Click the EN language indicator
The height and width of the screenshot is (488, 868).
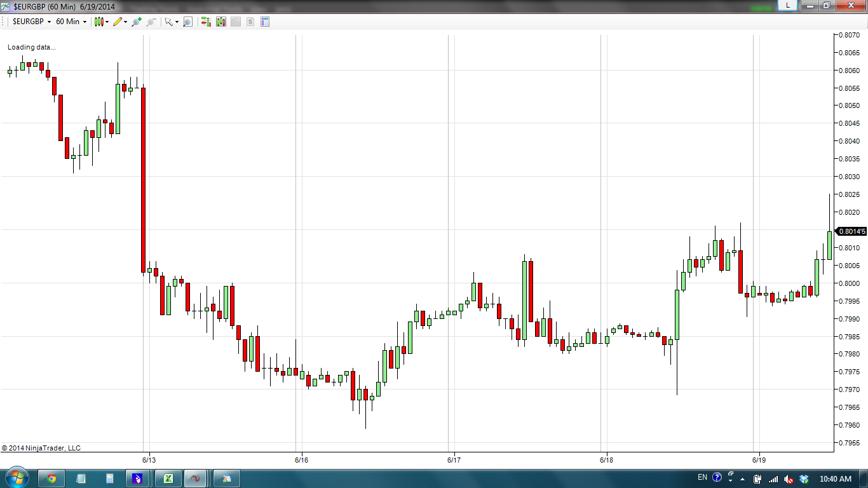pos(702,478)
